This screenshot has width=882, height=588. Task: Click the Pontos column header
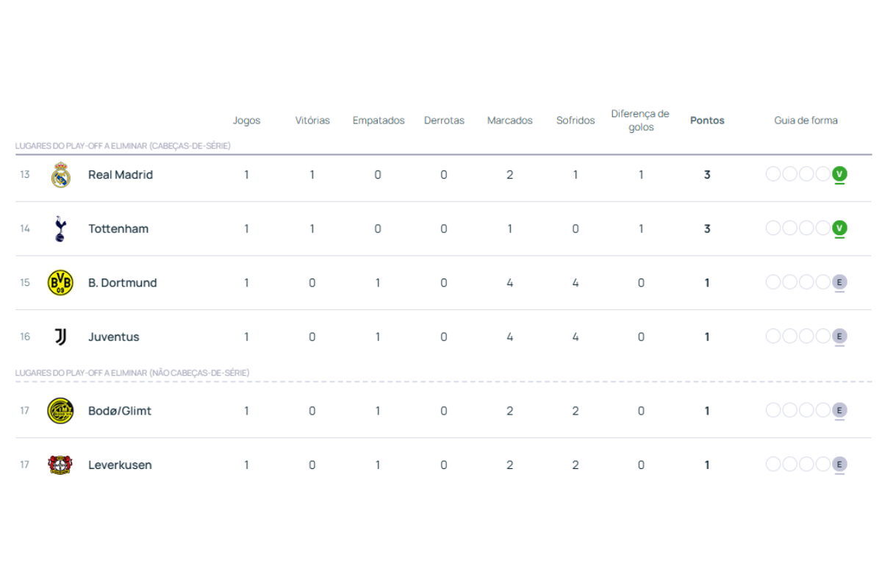(707, 121)
